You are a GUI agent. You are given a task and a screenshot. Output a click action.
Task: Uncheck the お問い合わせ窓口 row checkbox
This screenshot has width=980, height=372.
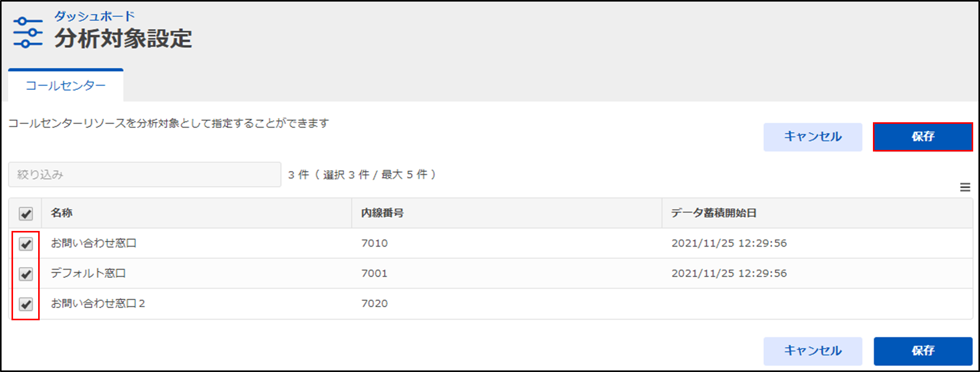tap(26, 243)
